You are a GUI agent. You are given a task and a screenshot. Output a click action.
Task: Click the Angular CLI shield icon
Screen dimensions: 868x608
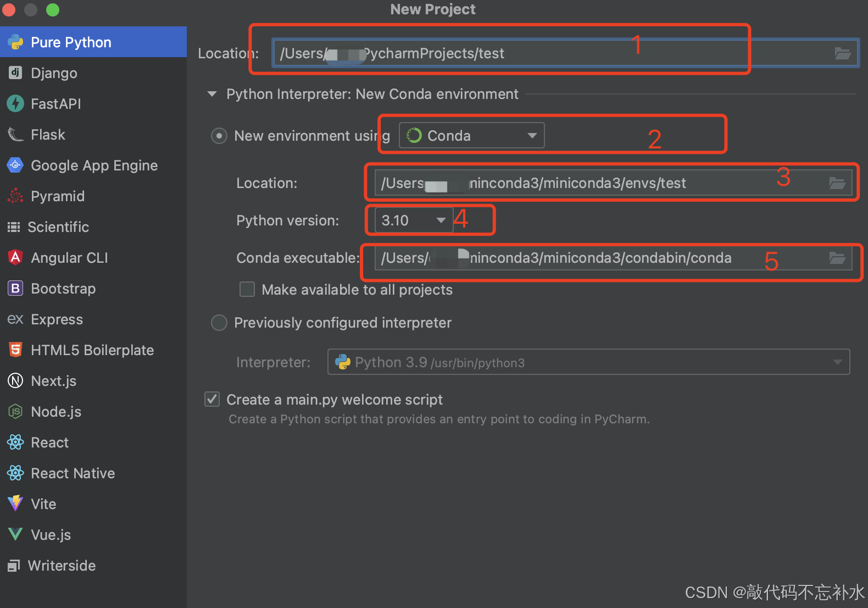15,257
